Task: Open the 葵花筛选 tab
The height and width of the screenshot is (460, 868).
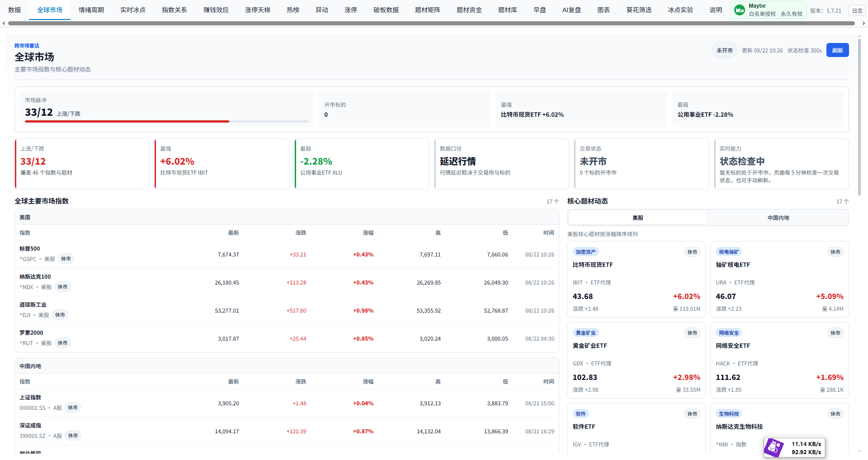Action: coord(639,10)
